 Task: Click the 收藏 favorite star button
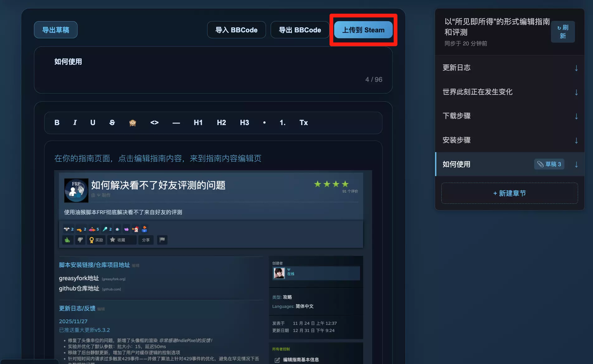point(122,240)
